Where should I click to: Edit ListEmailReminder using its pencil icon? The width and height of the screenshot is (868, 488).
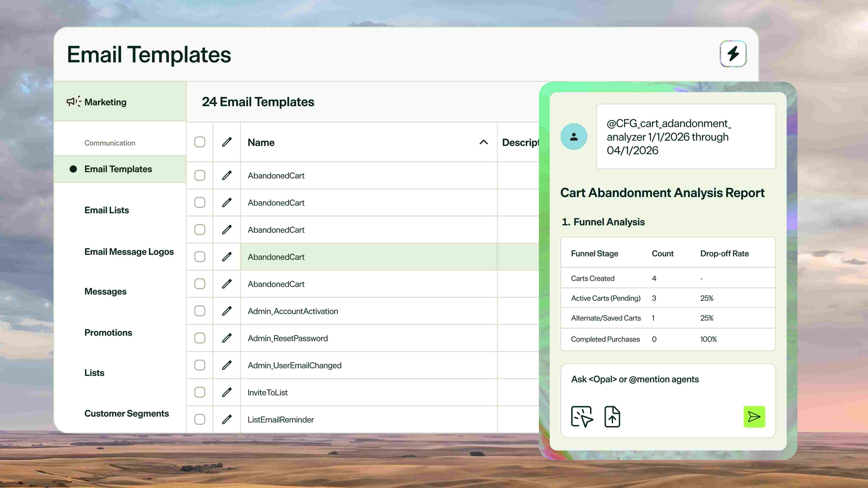(x=227, y=419)
